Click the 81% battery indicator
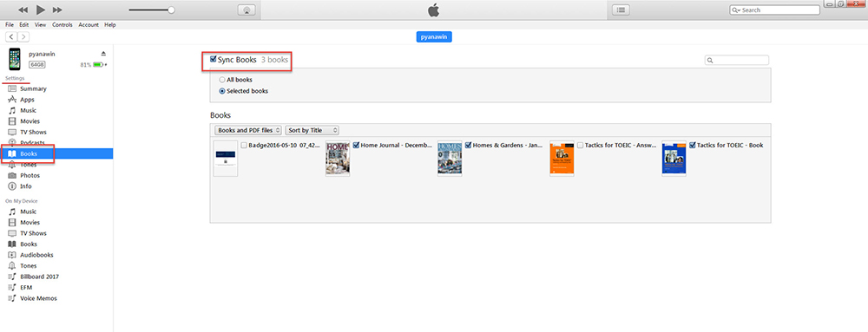 pyautogui.click(x=94, y=65)
